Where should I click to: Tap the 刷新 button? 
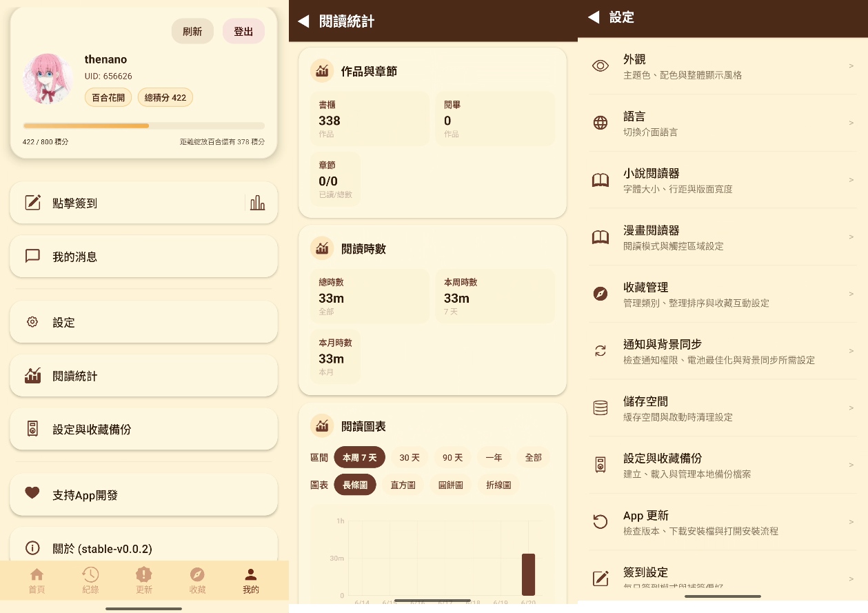tap(192, 31)
